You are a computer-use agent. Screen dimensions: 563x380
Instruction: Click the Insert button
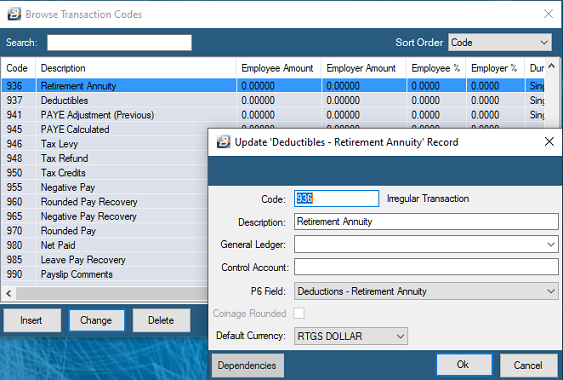coord(32,320)
